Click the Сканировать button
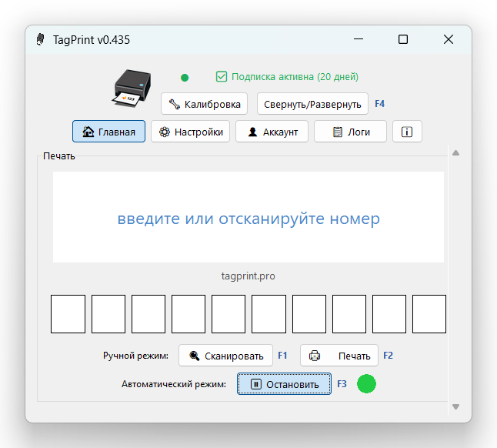Screen dimensions: 497x448 [225, 356]
